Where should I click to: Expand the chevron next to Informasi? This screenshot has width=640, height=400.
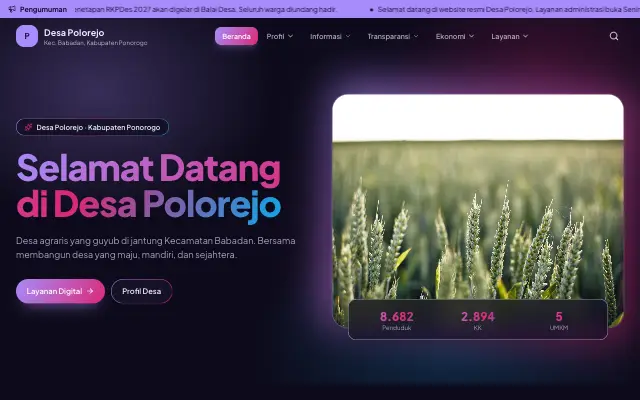pos(348,36)
